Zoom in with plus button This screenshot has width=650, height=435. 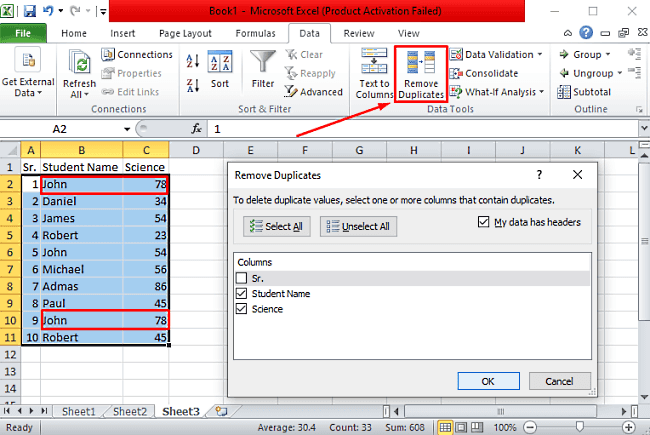[629, 427]
